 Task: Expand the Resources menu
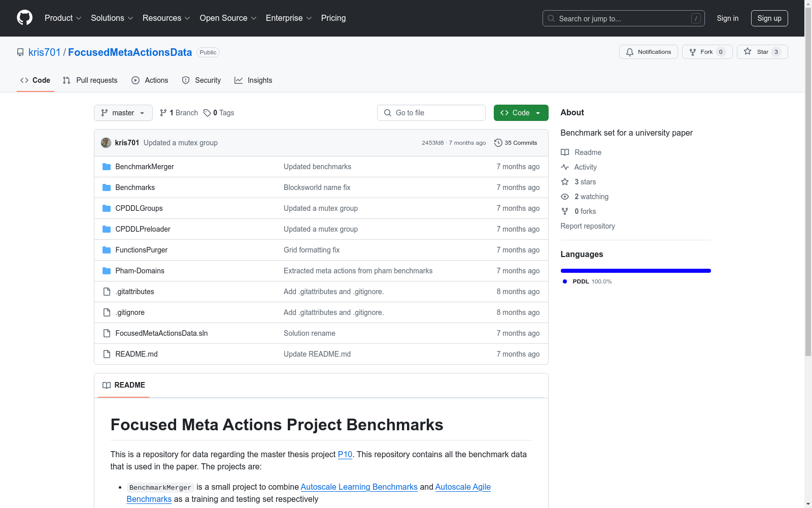(x=166, y=18)
